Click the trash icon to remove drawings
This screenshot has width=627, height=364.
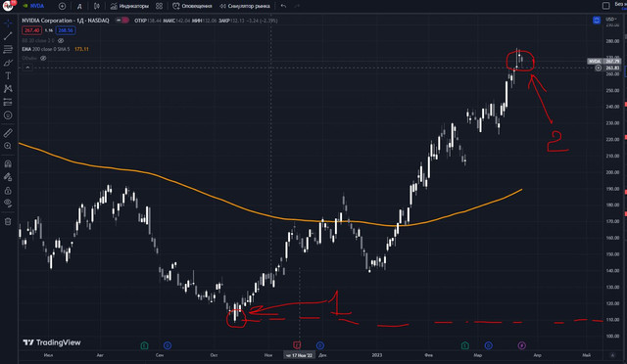(x=8, y=221)
